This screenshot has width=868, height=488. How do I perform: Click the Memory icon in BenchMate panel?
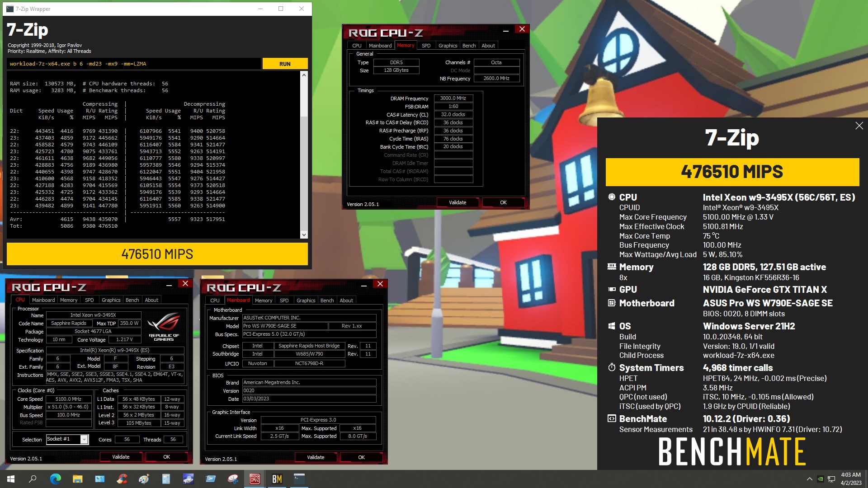tap(612, 267)
